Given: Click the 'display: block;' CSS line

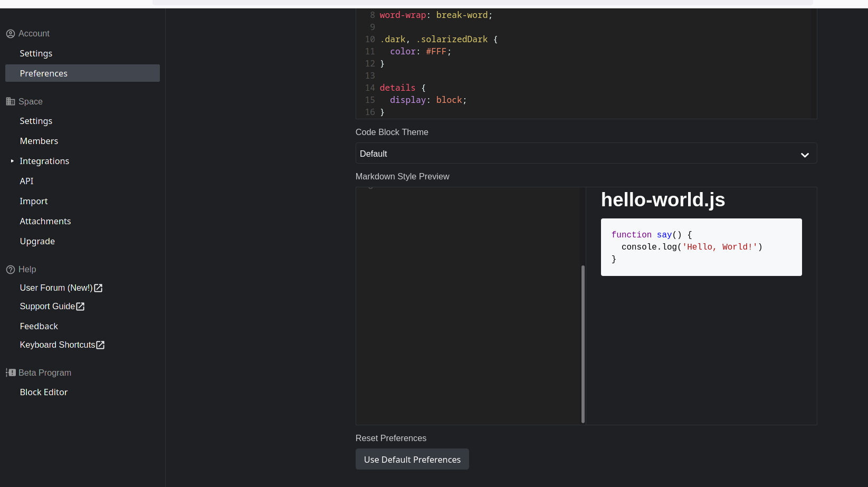Looking at the screenshot, I should click(x=428, y=100).
